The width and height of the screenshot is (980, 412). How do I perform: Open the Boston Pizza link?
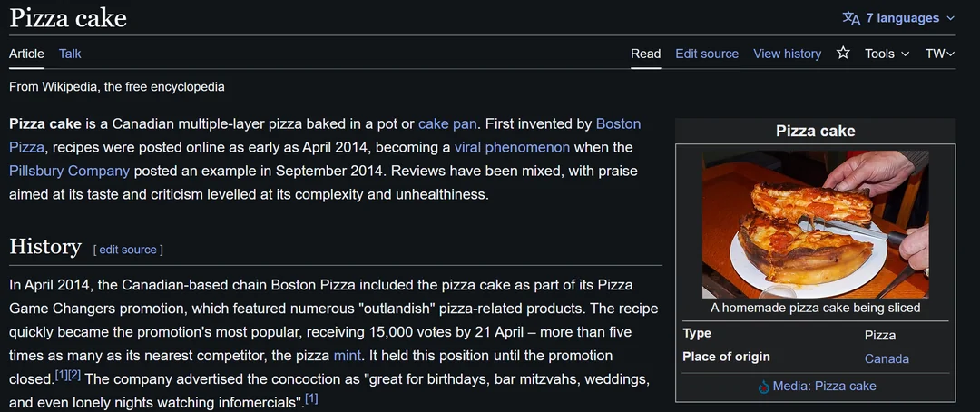[x=618, y=123]
